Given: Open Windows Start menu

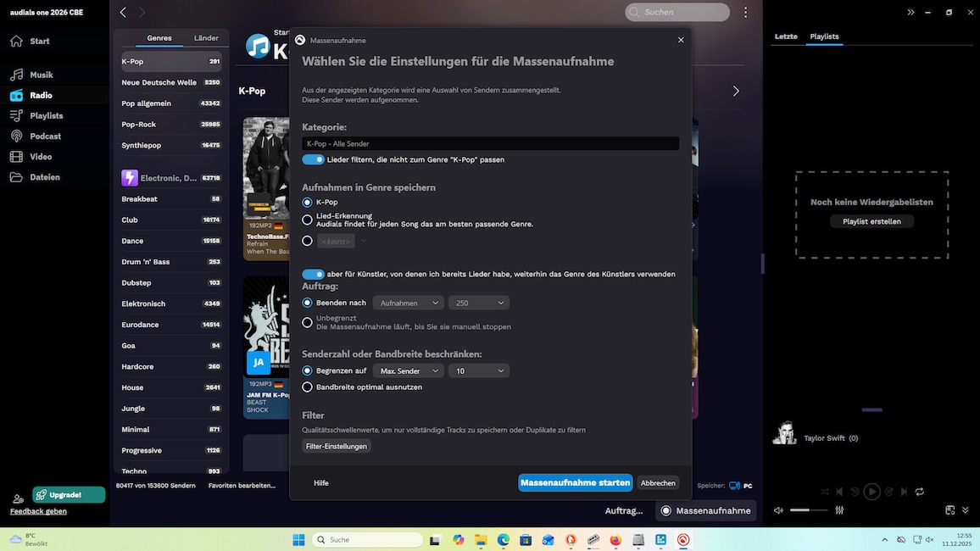Looking at the screenshot, I should (x=298, y=540).
